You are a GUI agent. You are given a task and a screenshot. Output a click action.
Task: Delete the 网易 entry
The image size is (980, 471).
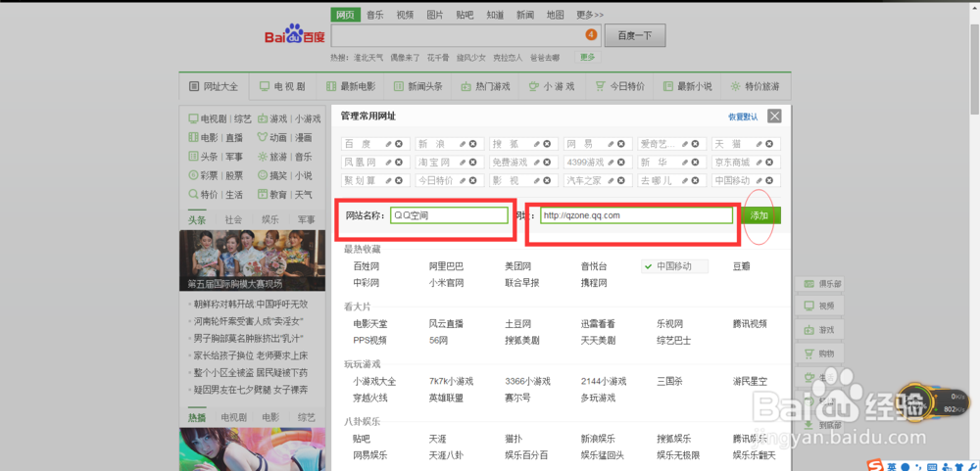(620, 144)
